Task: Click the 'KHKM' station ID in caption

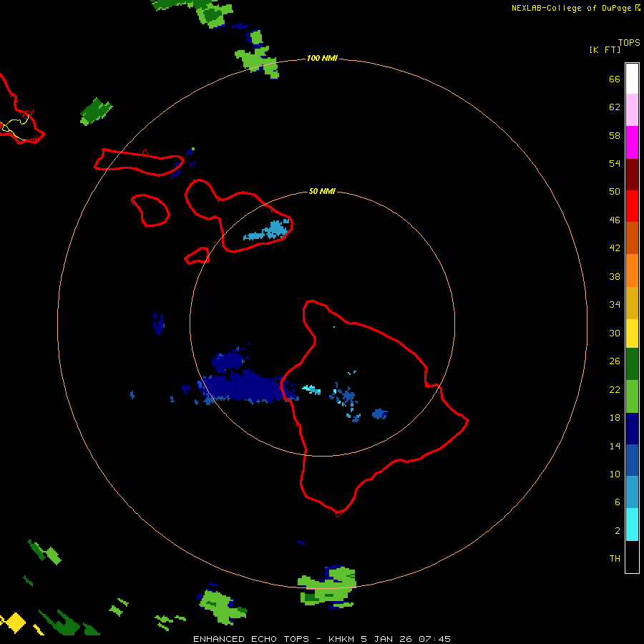Action: (341, 639)
